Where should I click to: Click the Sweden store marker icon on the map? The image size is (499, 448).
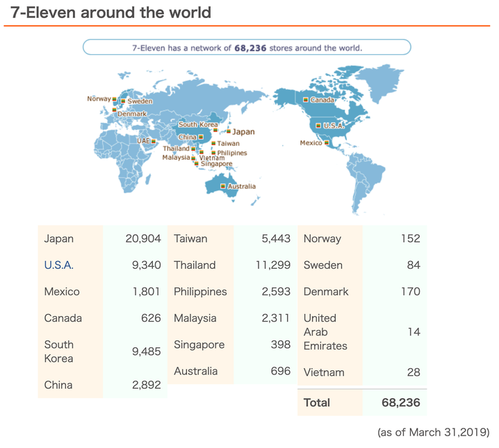123,101
